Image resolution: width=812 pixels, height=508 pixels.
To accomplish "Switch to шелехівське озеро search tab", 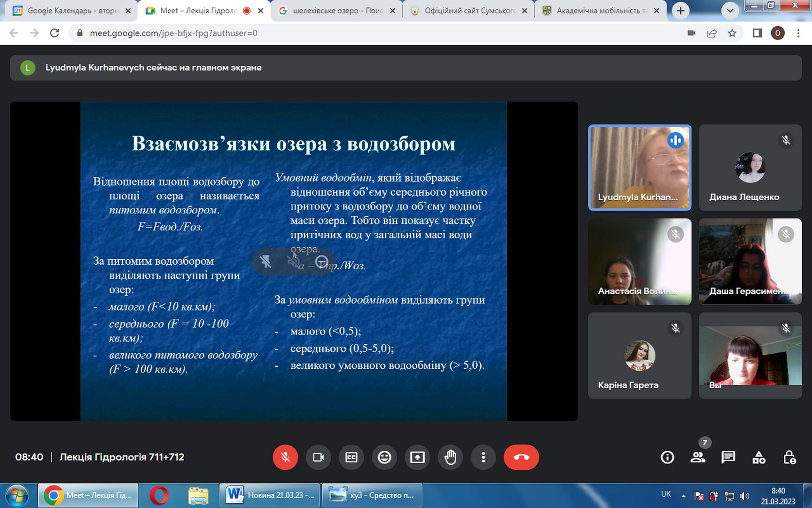I will [336, 10].
